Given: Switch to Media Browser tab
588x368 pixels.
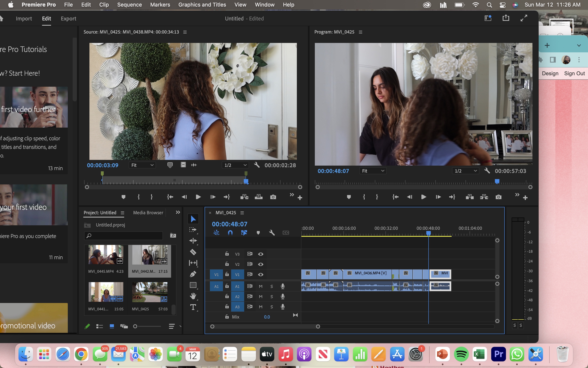Looking at the screenshot, I should 148,212.
